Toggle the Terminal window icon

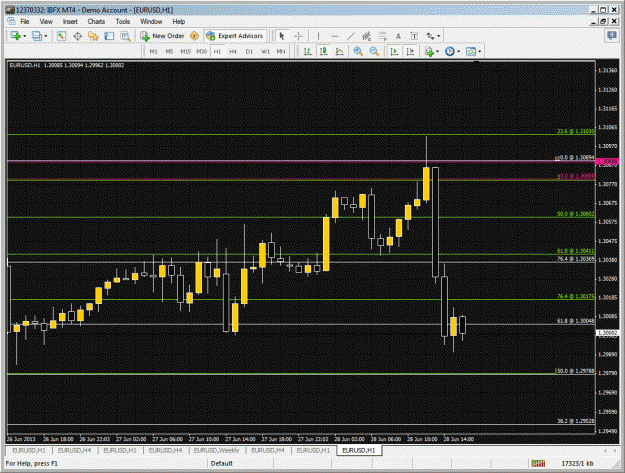tap(109, 36)
